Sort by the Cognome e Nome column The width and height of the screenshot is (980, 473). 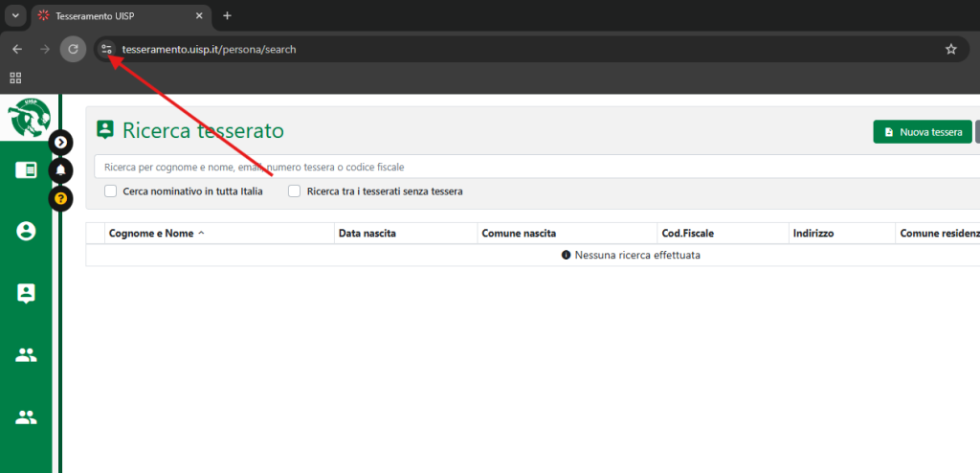point(153,234)
